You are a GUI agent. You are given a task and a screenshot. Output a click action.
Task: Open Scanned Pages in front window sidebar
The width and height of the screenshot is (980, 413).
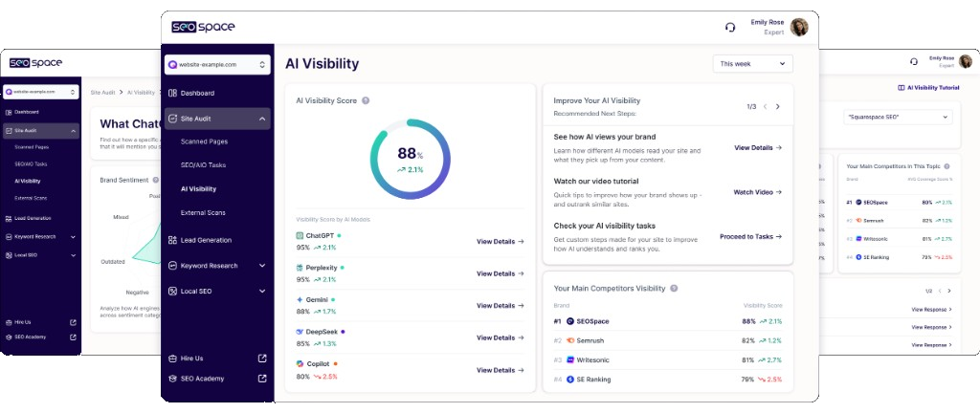(205, 141)
